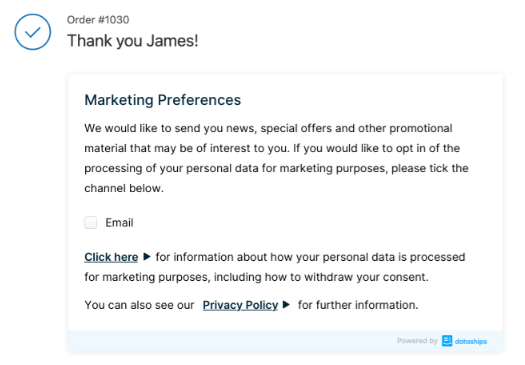Viewport: 525px width, 365px height.
Task: Select the Email label beside the checkbox
Action: tap(119, 223)
